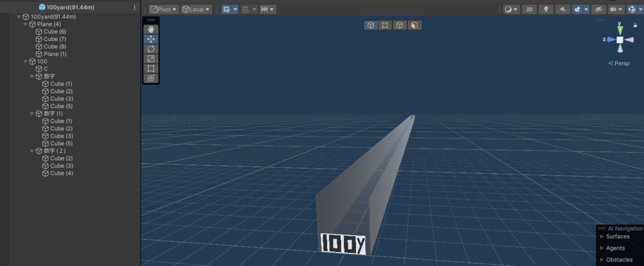The image size is (644, 266).
Task: Open the camera settings dropdown arrow
Action: [x=621, y=9]
